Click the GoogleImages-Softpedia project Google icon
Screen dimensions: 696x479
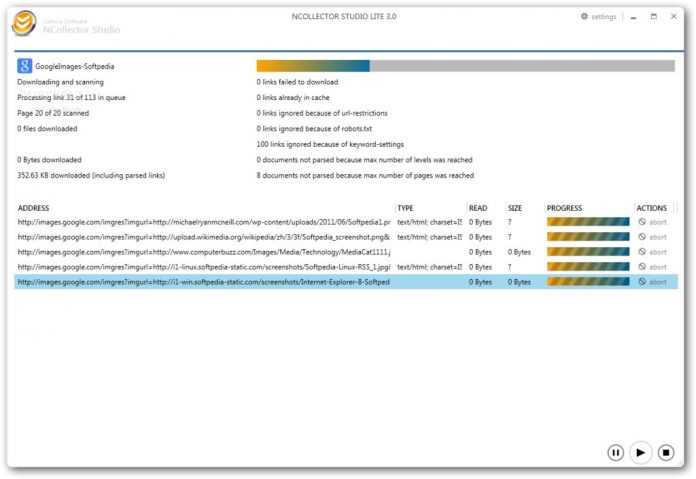point(24,66)
